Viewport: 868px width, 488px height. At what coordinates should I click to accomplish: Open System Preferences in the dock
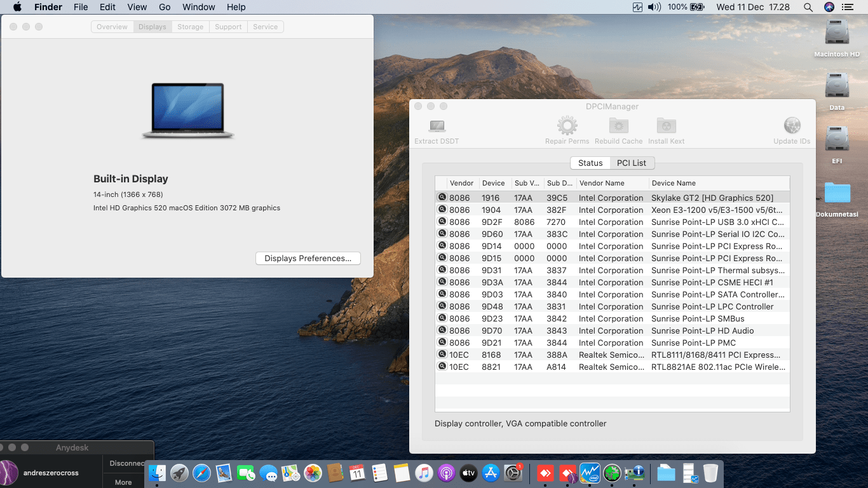coord(513,473)
